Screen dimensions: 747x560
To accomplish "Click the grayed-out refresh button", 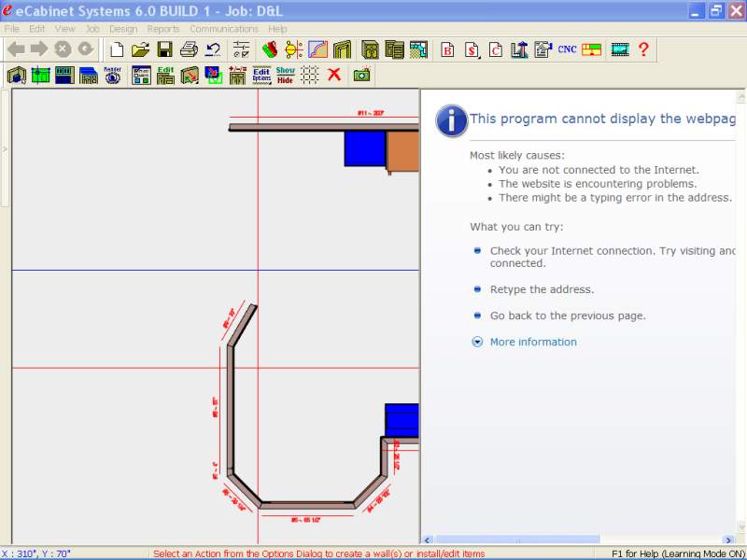I will tap(86, 49).
